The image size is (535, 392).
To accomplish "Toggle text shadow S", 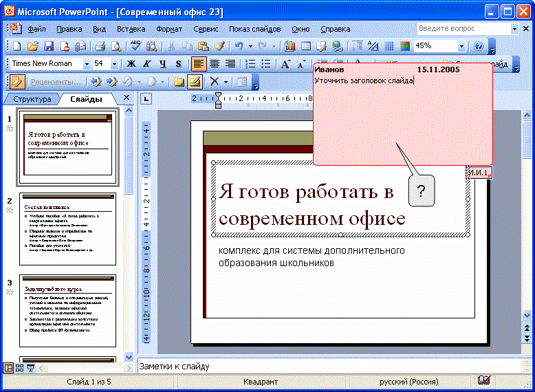I will (x=178, y=64).
